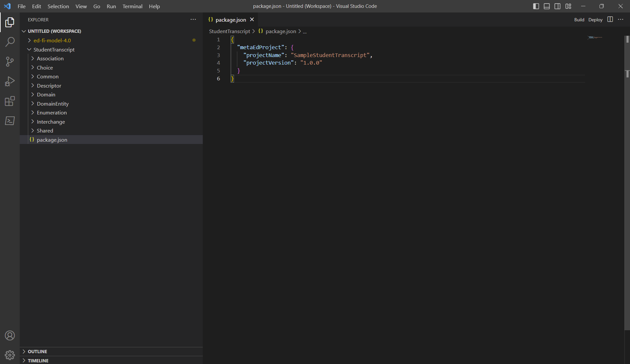Open editor More Actions ellipsis

point(620,19)
